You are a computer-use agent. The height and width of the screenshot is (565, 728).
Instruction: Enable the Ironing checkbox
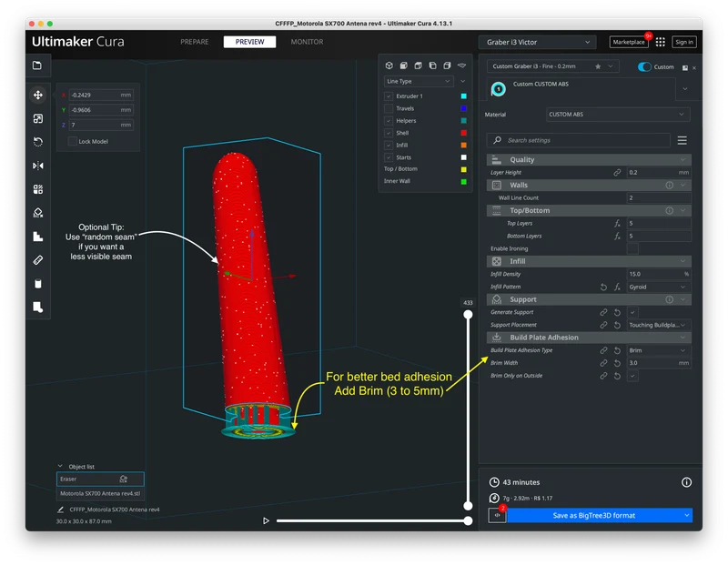[632, 249]
